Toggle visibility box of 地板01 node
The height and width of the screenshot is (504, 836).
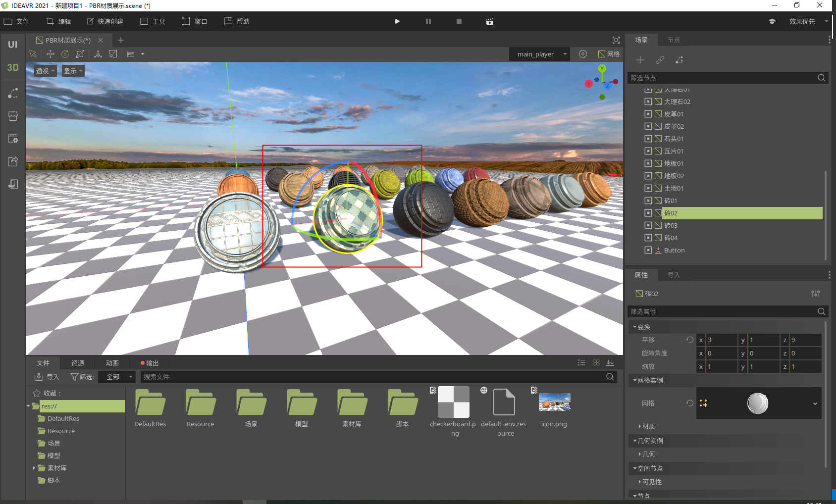[x=648, y=163]
